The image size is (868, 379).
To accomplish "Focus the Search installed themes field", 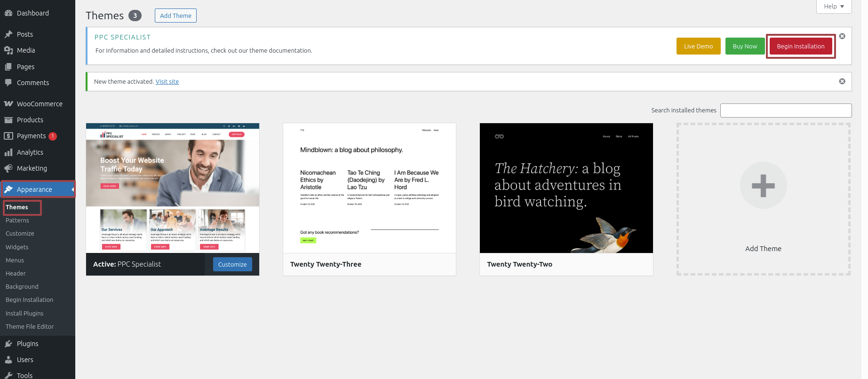I will coord(786,111).
